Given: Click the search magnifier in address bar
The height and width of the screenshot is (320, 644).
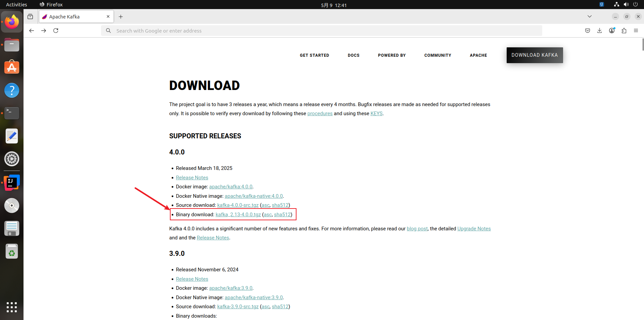Looking at the screenshot, I should click(108, 31).
